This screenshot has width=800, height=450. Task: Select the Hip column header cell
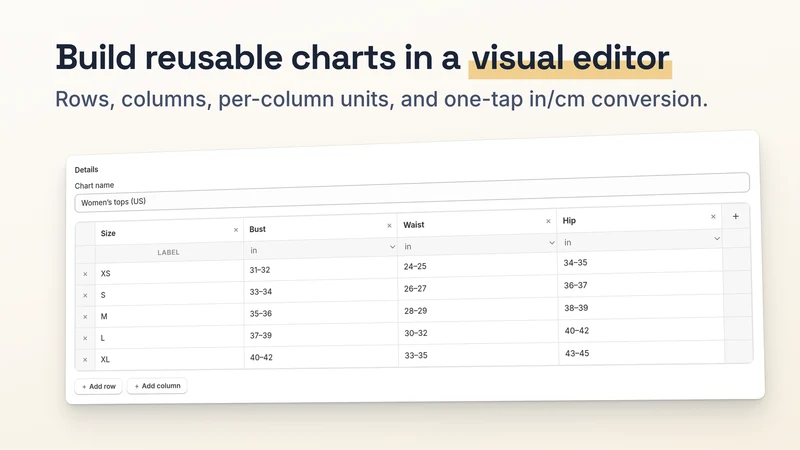pos(640,219)
